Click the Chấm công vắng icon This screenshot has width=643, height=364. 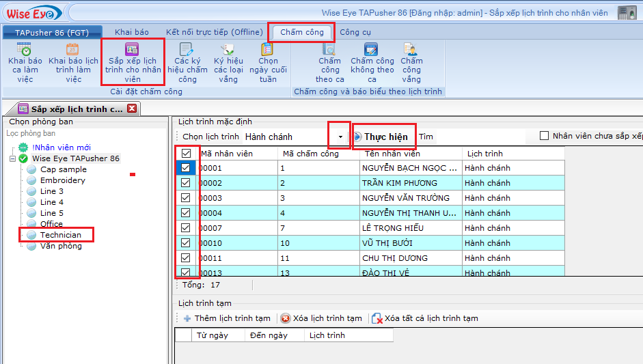411,50
